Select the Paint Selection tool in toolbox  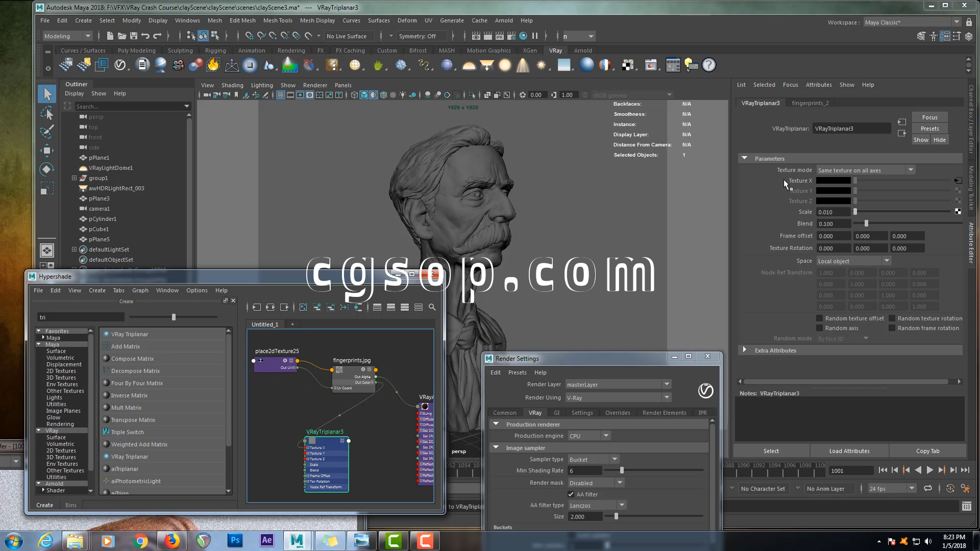tap(47, 132)
